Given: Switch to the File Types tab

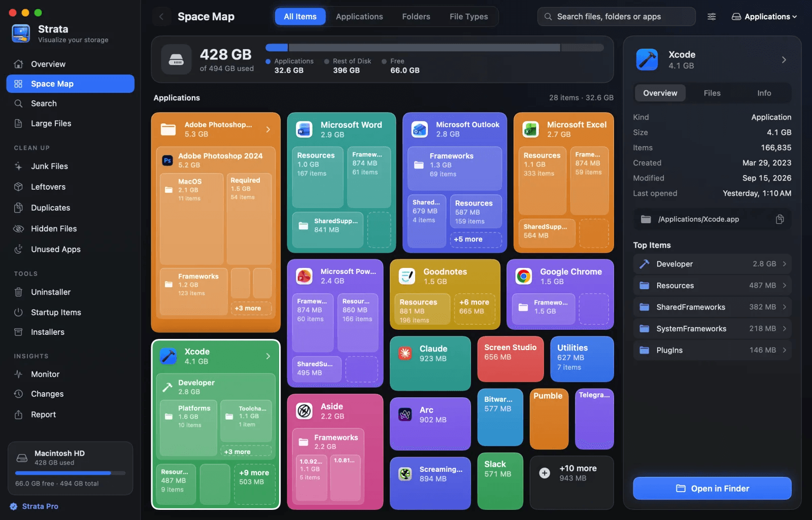Looking at the screenshot, I should [468, 17].
